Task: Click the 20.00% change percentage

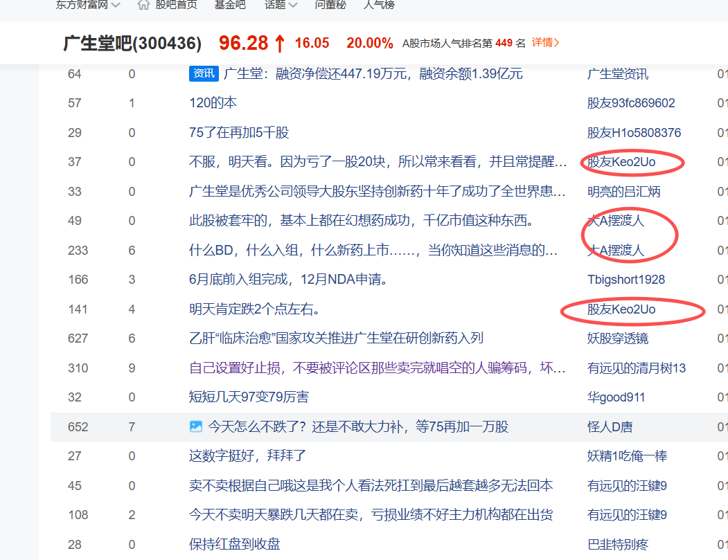Action: [370, 43]
